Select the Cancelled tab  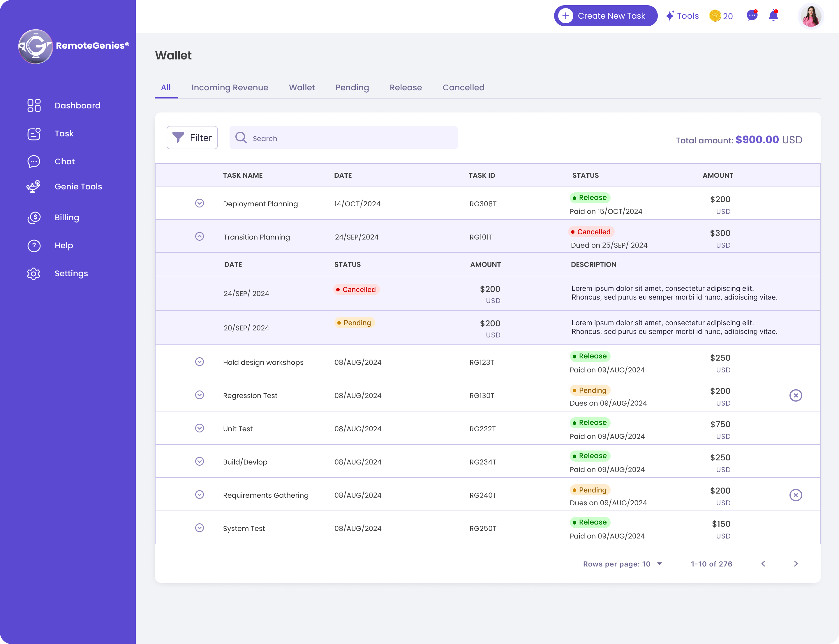[463, 87]
